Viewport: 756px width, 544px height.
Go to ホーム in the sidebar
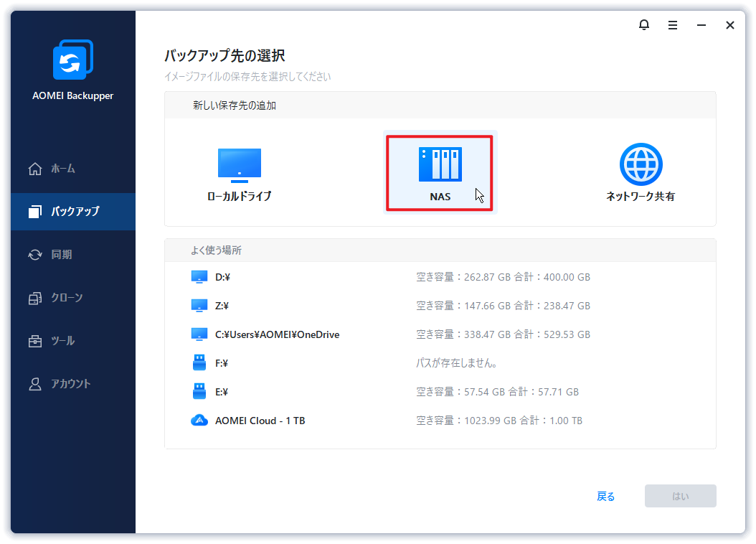[62, 169]
